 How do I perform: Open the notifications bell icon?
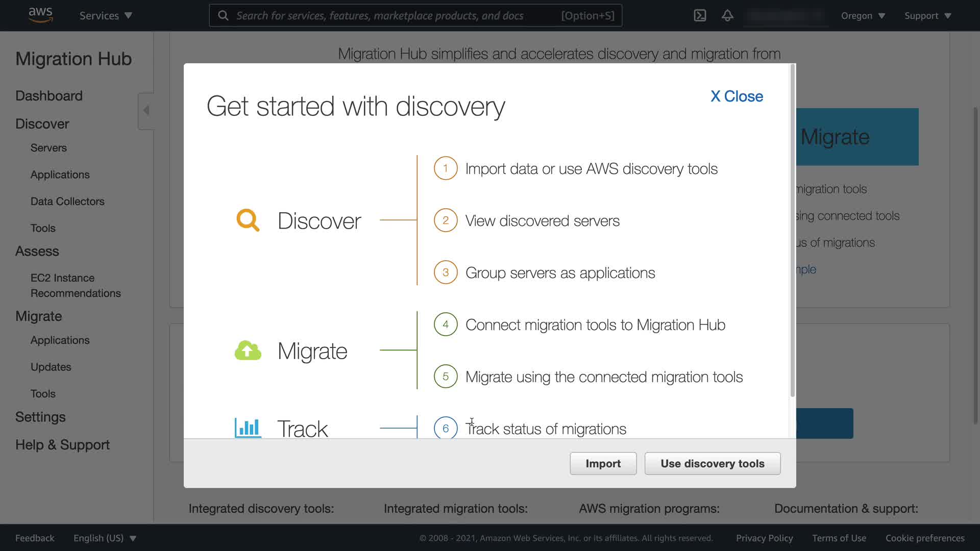(727, 15)
